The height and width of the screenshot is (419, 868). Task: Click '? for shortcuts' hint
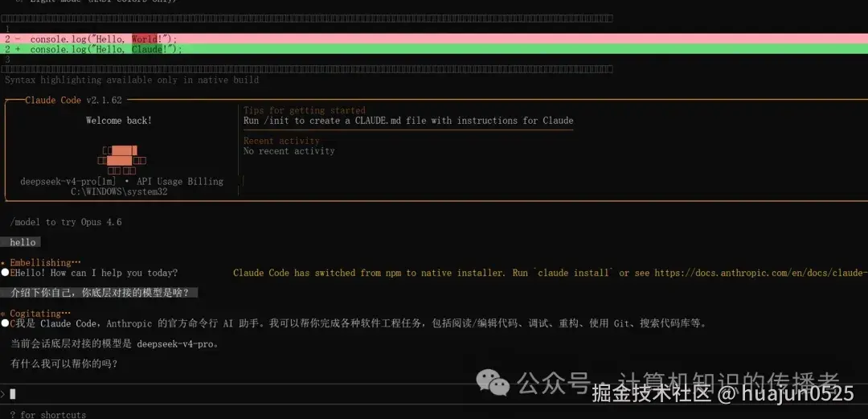point(47,414)
